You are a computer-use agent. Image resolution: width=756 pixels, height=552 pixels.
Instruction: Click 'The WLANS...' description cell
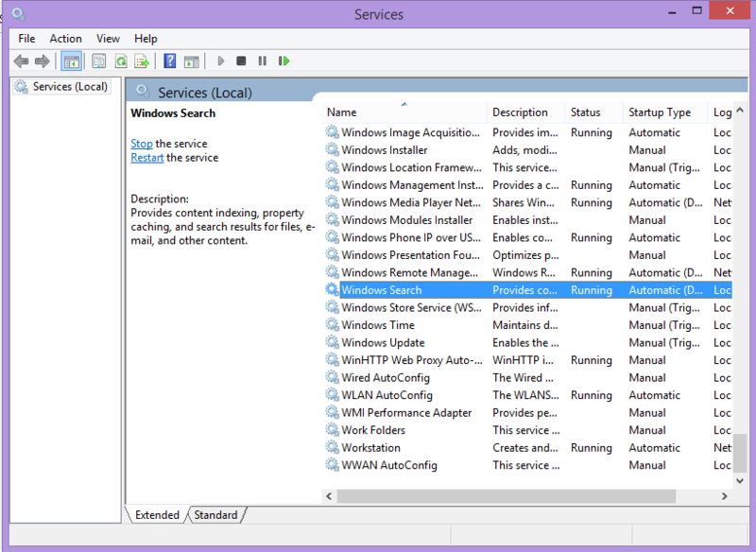pos(525,395)
